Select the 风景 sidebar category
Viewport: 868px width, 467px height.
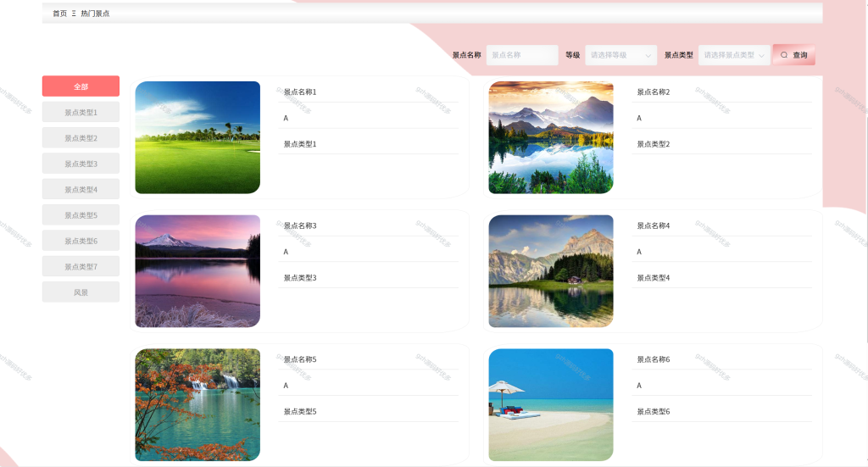(81, 292)
